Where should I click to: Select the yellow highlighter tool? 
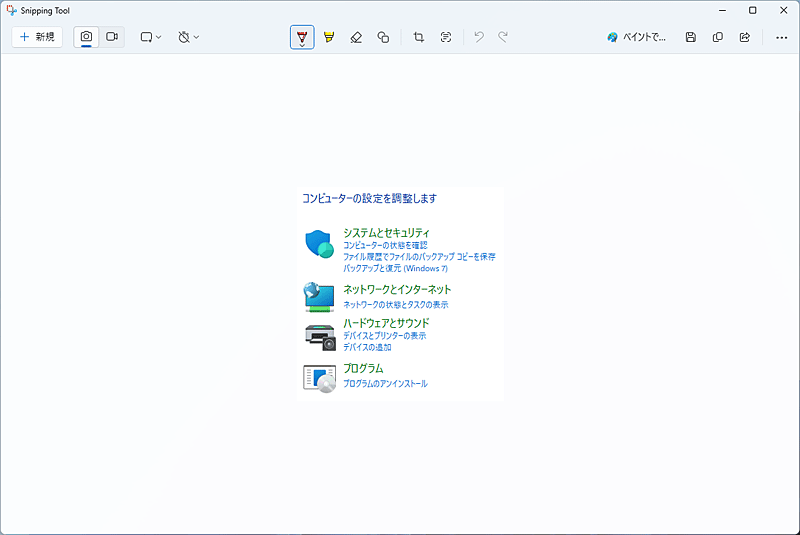[x=329, y=37]
